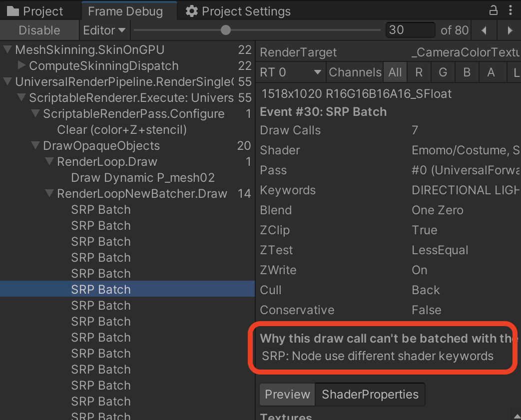The image size is (521, 420).
Task: Select ComputeSkinningDispatch row label
Action: 104,65
